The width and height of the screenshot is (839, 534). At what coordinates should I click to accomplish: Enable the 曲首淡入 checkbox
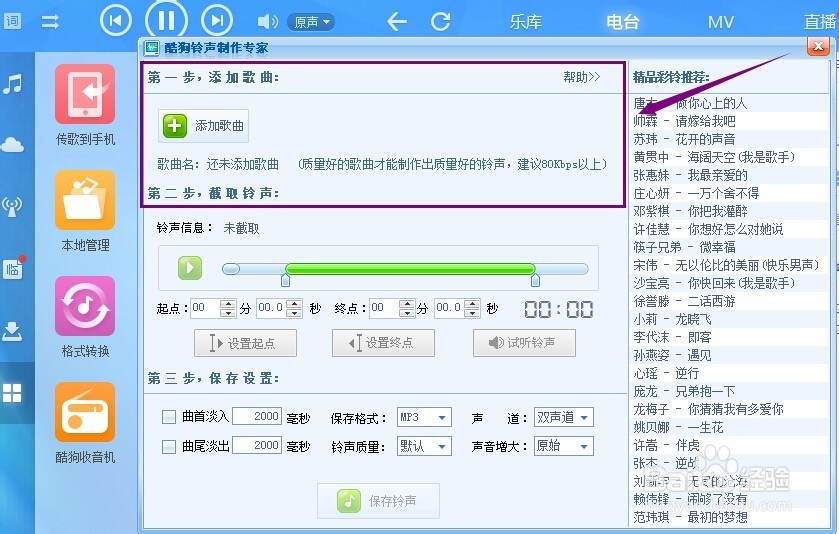click(169, 417)
